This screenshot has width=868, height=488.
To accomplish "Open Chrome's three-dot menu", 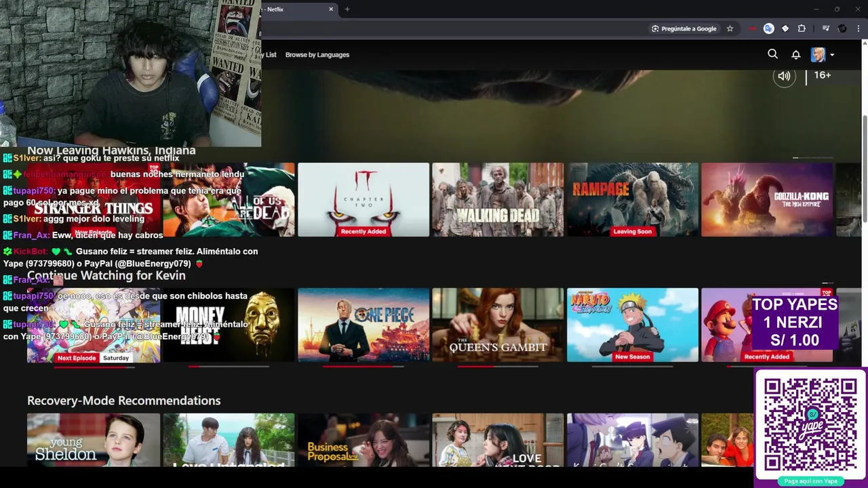I will coord(859,28).
